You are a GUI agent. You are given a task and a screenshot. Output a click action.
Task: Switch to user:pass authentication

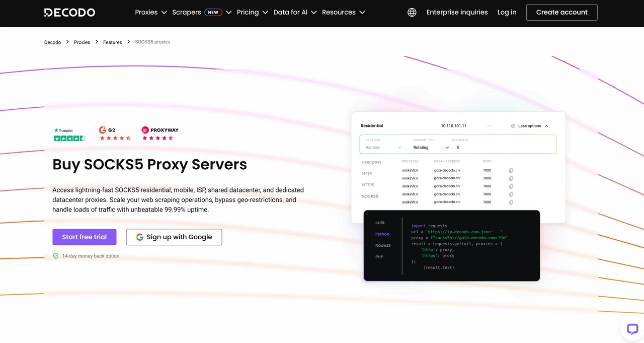pyautogui.click(x=371, y=162)
